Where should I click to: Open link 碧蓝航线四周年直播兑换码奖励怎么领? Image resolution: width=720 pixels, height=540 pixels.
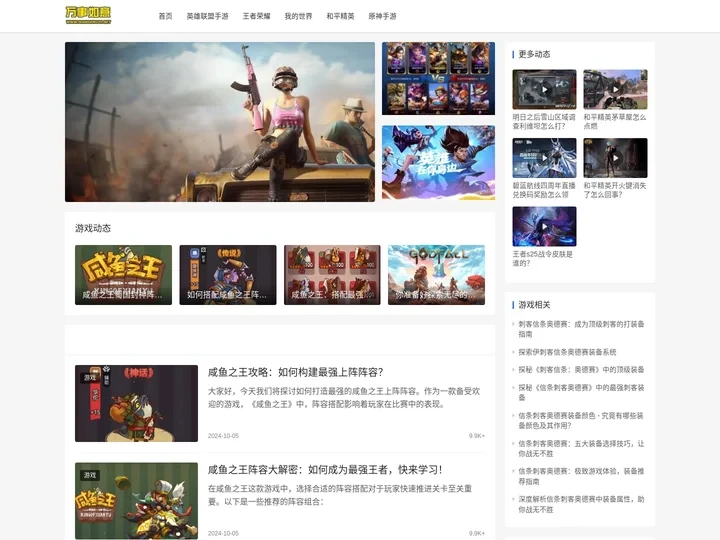click(x=544, y=190)
